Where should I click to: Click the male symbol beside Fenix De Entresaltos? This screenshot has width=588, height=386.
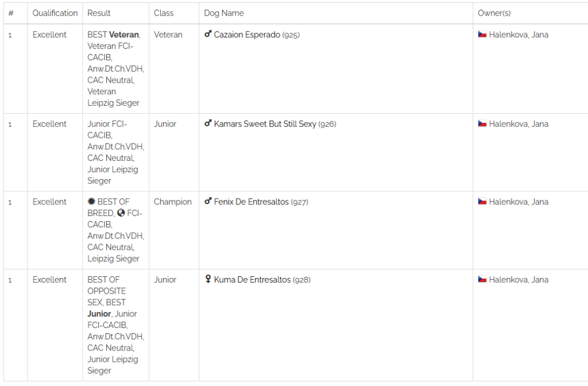tap(208, 202)
